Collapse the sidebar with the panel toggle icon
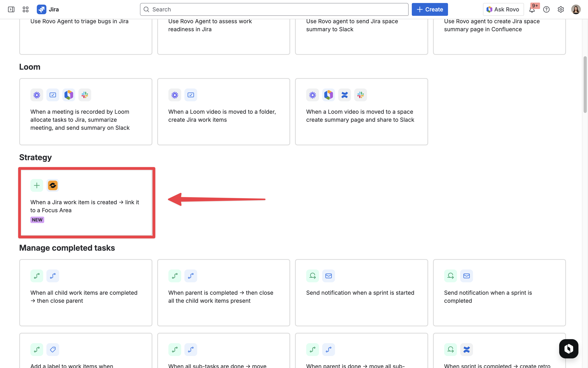 pyautogui.click(x=11, y=9)
